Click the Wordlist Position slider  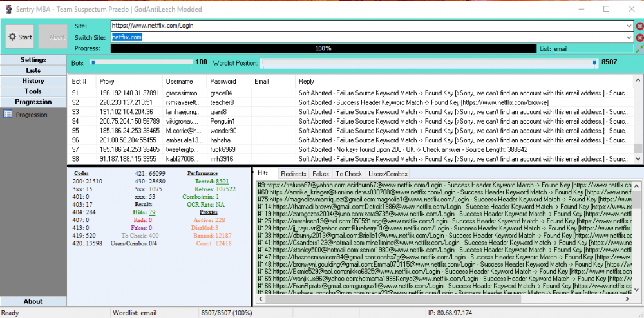(428, 62)
